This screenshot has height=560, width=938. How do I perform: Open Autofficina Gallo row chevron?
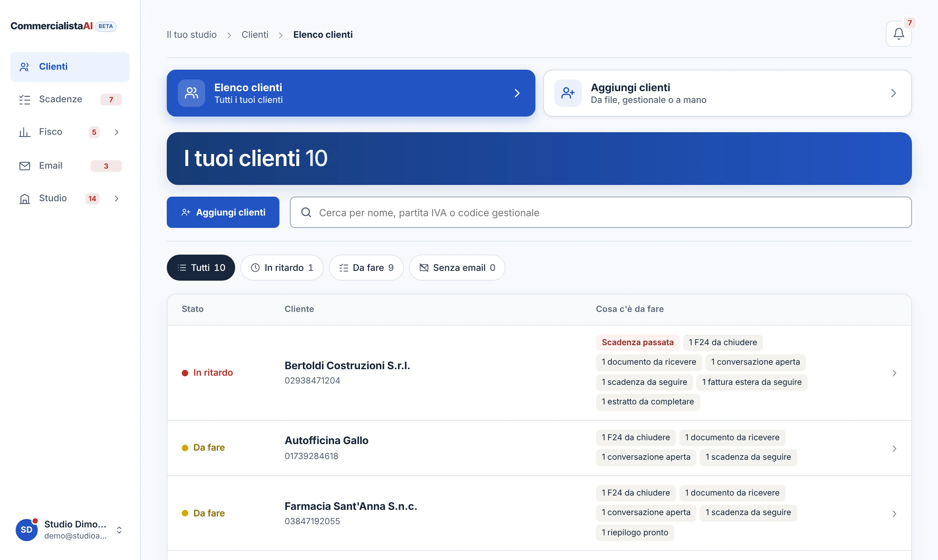point(894,448)
